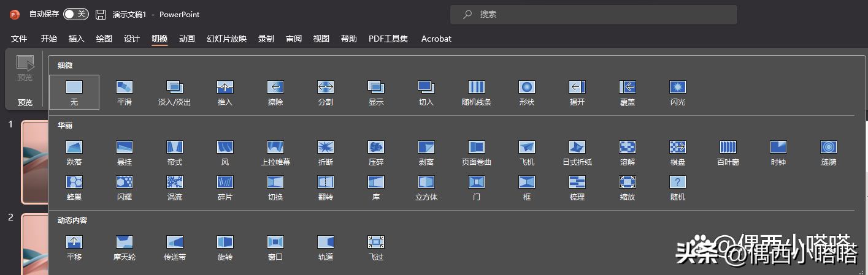Select the 覆盖 transition
This screenshot has width=868, height=275.
[628, 92]
